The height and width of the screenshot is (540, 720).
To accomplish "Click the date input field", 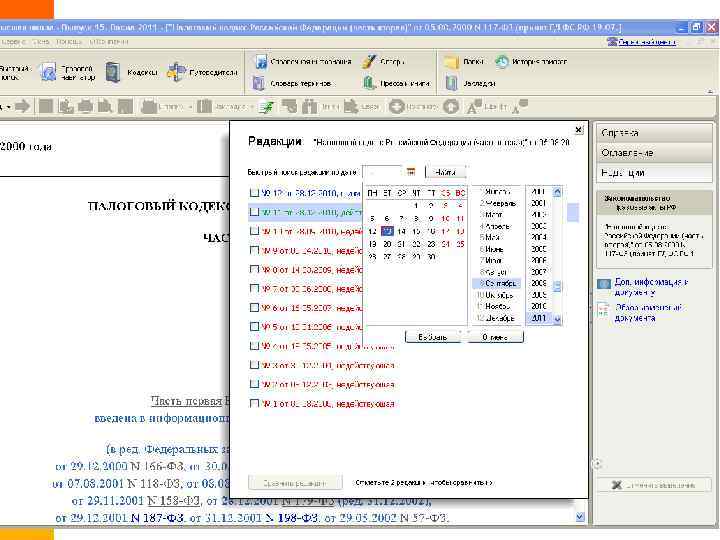I will click(383, 172).
